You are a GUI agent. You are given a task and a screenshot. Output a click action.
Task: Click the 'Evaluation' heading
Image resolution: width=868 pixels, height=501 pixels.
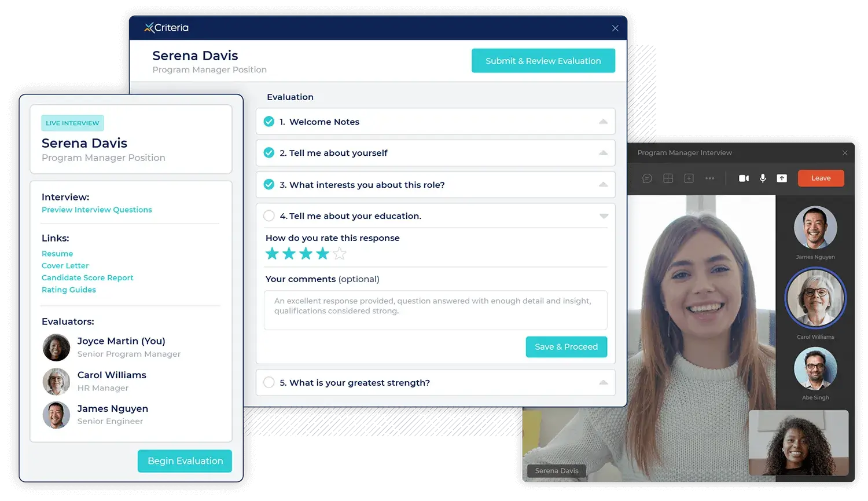point(290,97)
